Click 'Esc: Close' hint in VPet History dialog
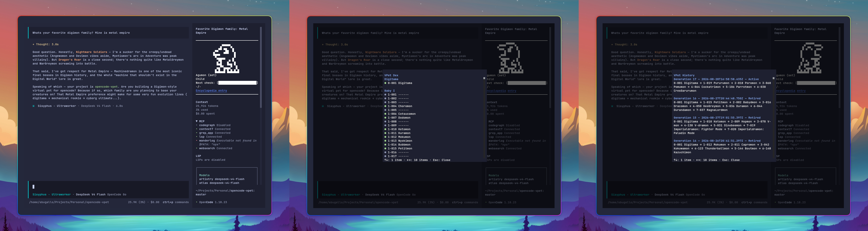The width and height of the screenshot is (868, 231). coord(731,160)
